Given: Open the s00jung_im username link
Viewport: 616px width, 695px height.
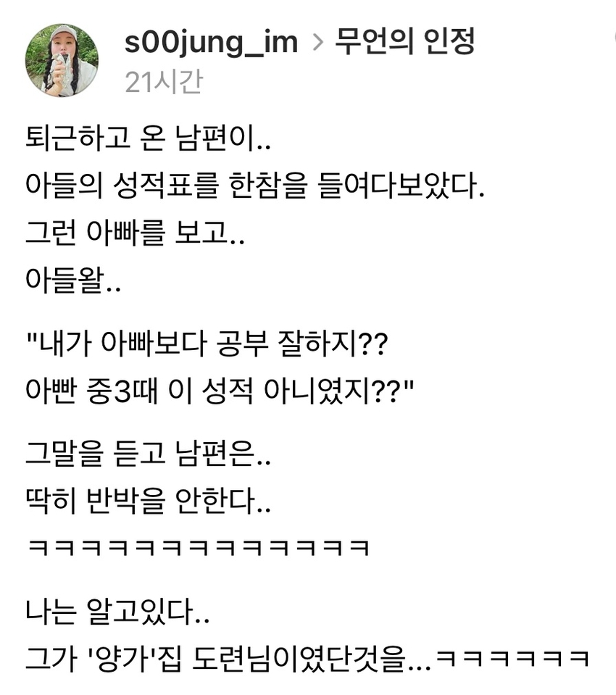Looking at the screenshot, I should 211,43.
